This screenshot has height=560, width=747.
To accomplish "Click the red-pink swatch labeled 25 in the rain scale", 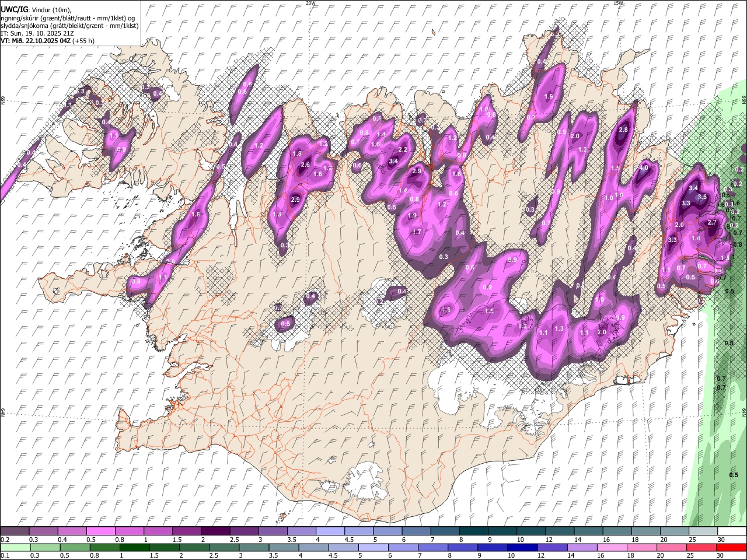I will (x=701, y=547).
